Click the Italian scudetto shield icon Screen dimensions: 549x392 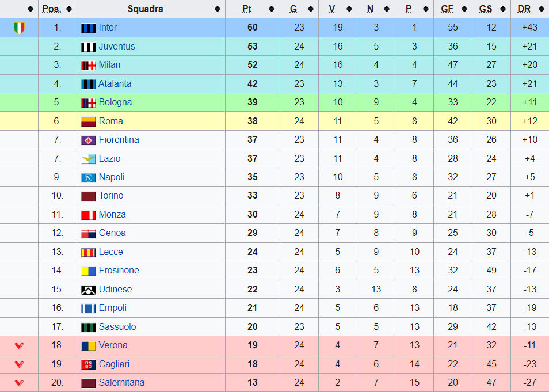coord(19,28)
